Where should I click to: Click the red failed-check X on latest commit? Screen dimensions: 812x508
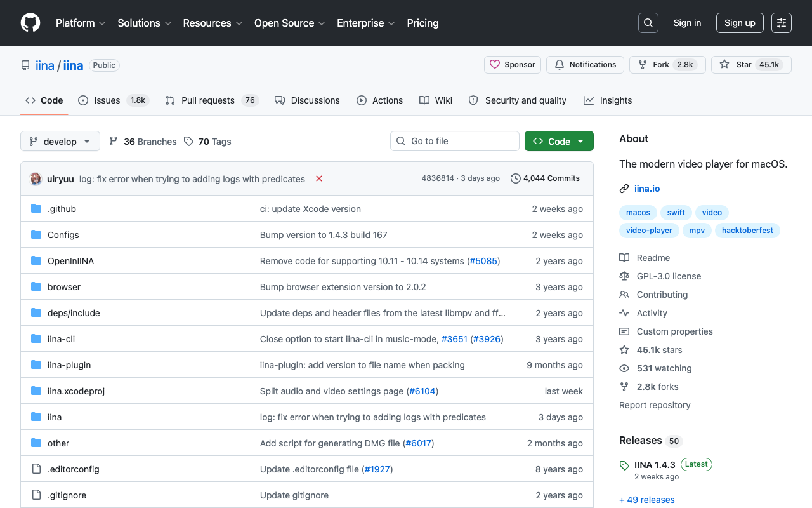coord(319,178)
